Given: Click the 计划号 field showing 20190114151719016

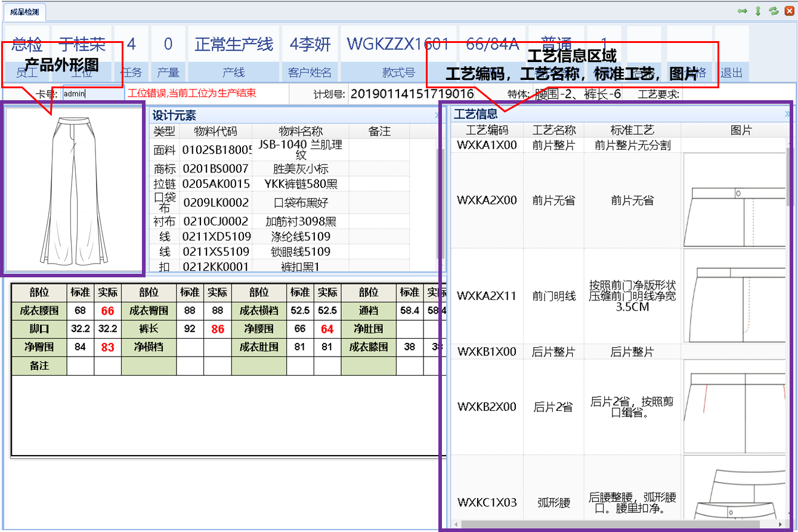Looking at the screenshot, I should point(412,94).
